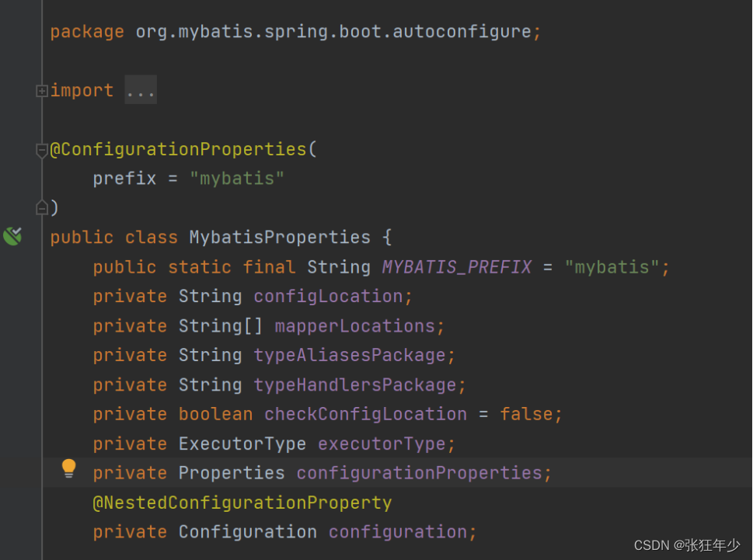
Task: Click the ExecutorType type reference
Action: coord(242,443)
